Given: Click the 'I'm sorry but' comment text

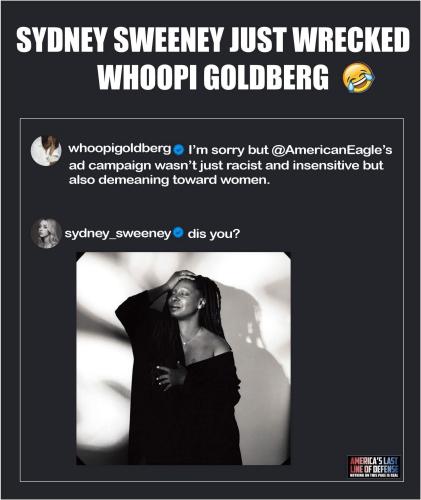Looking at the screenshot, I should click(x=228, y=150).
